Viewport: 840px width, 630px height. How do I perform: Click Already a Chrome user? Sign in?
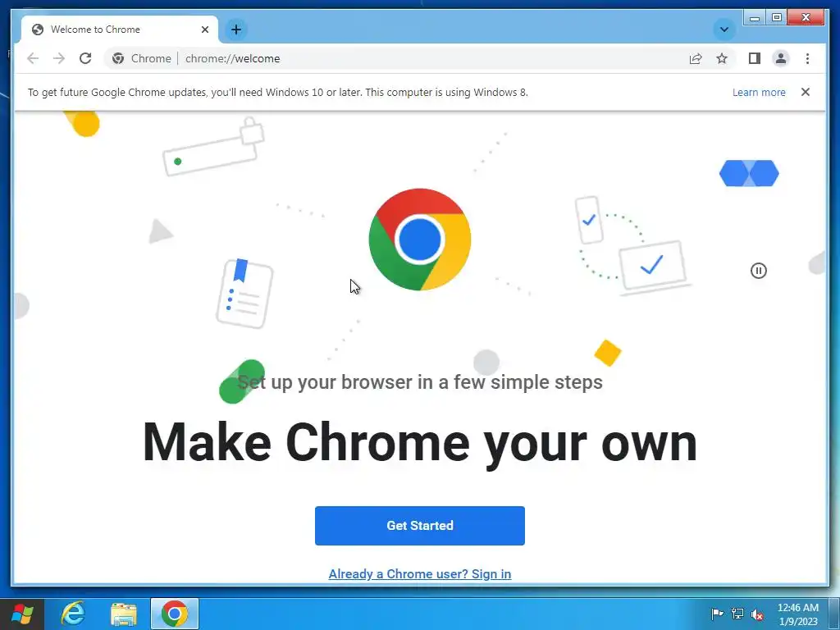point(419,573)
